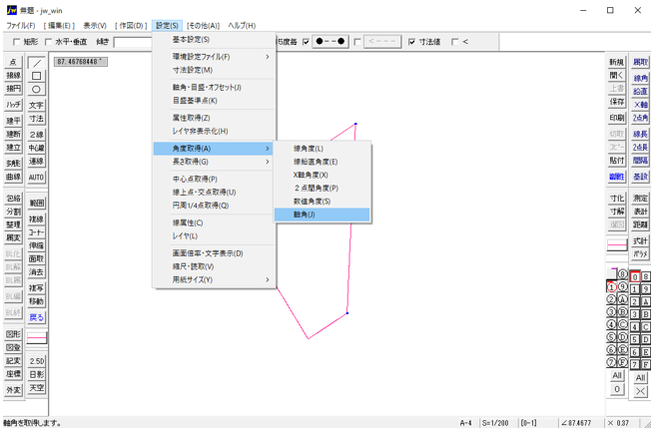This screenshot has width=657, height=433.
Task: Open the ファイル(F) menu
Action: coord(21,26)
